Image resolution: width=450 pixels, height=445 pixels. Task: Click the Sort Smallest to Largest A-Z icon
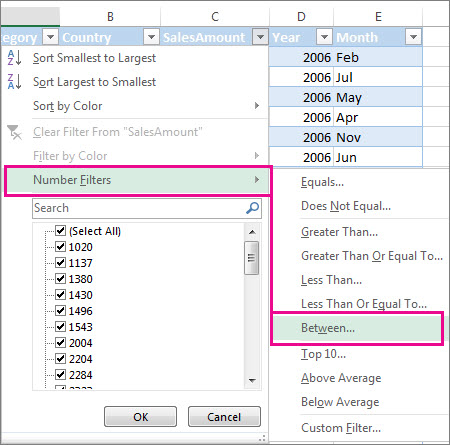[x=14, y=57]
